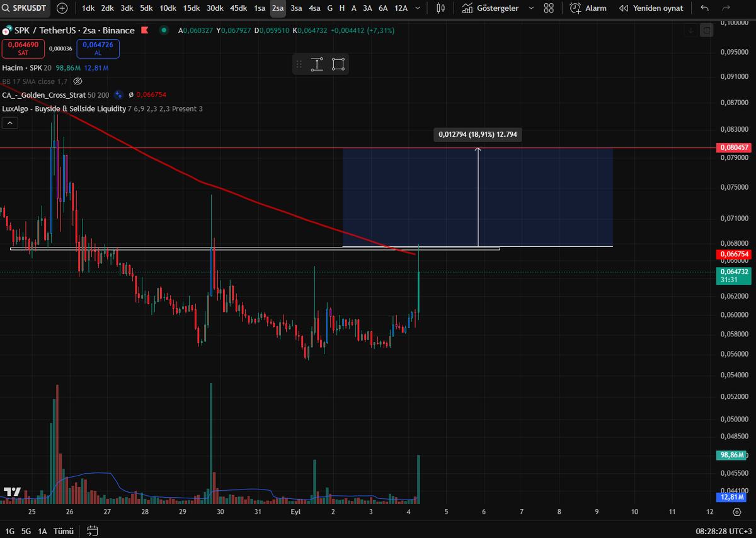
Task: Click the red flag icon beside Binance
Action: point(145,30)
